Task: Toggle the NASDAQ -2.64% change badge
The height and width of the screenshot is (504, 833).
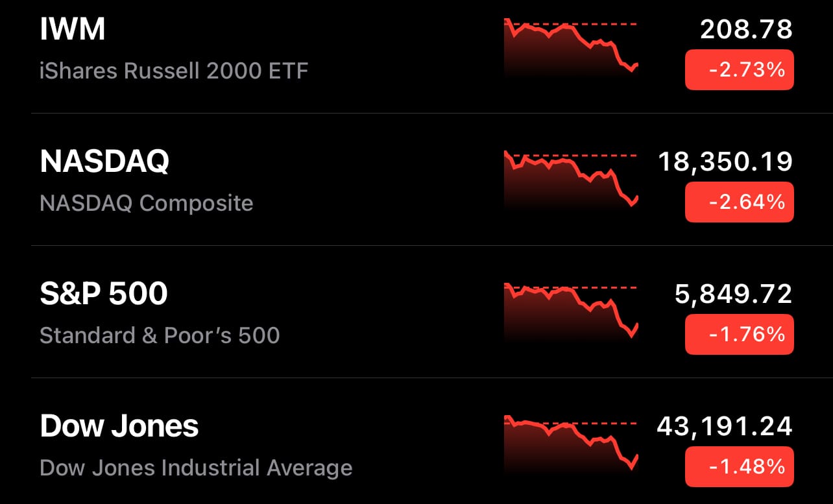Action: pos(740,202)
